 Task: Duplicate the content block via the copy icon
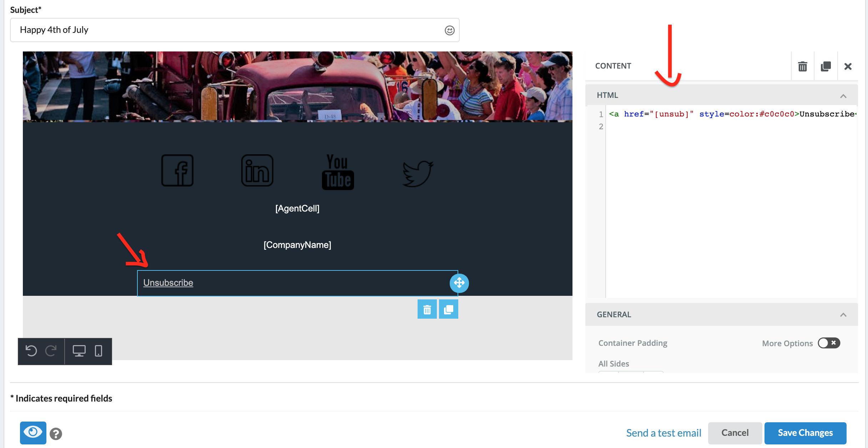coord(826,66)
